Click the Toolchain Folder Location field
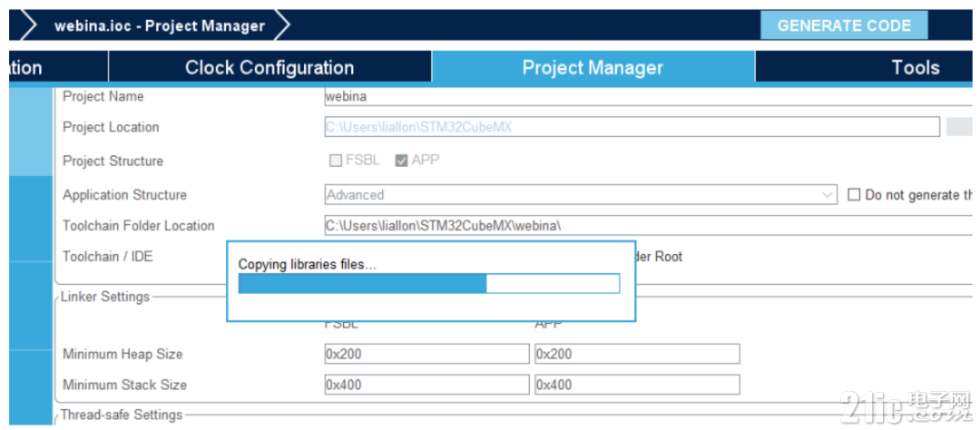The height and width of the screenshot is (430, 980). (x=648, y=226)
